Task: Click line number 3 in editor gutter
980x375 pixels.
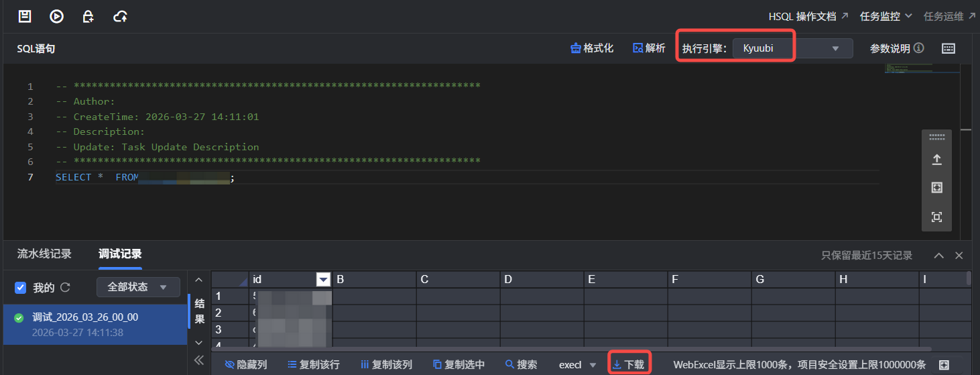Action: 30,117
